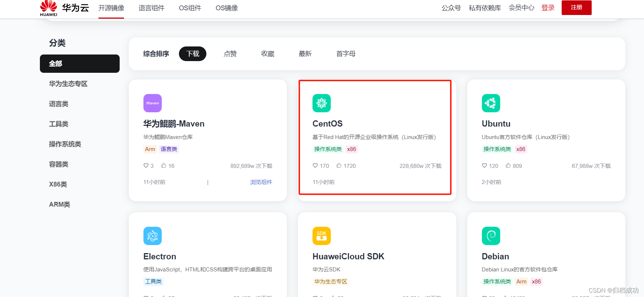The height and width of the screenshot is (297, 644).
Task: Open the HuaweiCloud SDK title
Action: tap(348, 256)
